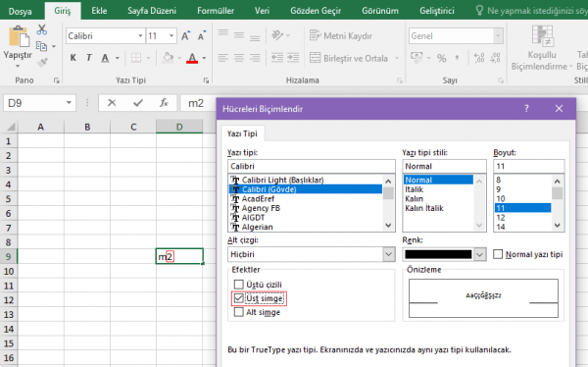The image size is (588, 367).
Task: Enable the Alt simge checkbox
Action: pyautogui.click(x=238, y=312)
